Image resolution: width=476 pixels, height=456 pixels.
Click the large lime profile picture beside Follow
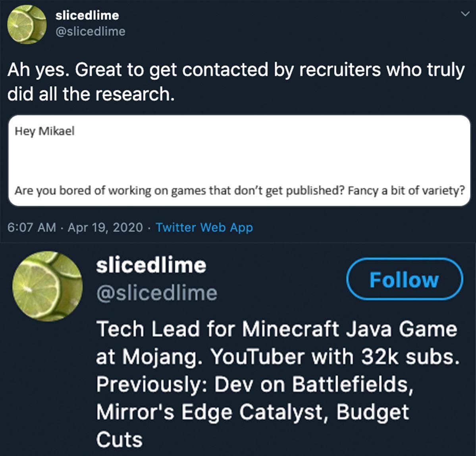[x=47, y=286]
